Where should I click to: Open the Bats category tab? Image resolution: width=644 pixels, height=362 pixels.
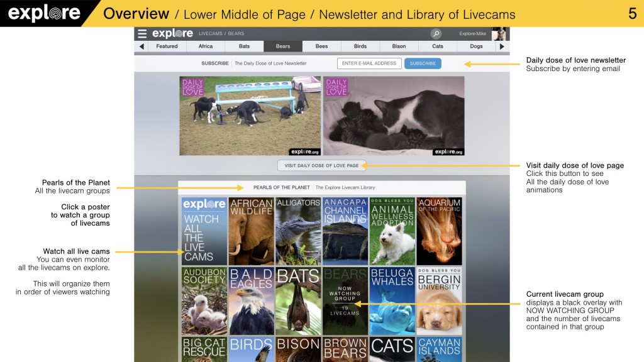[x=244, y=47]
